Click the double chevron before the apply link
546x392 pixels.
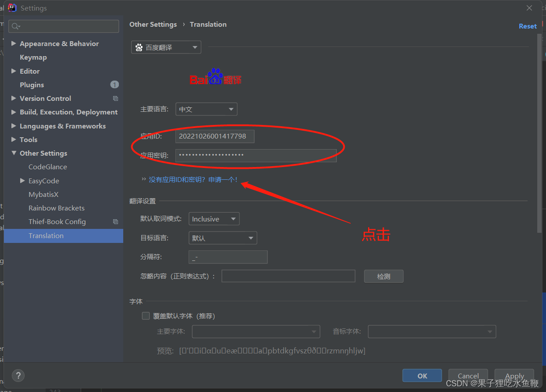coord(143,179)
